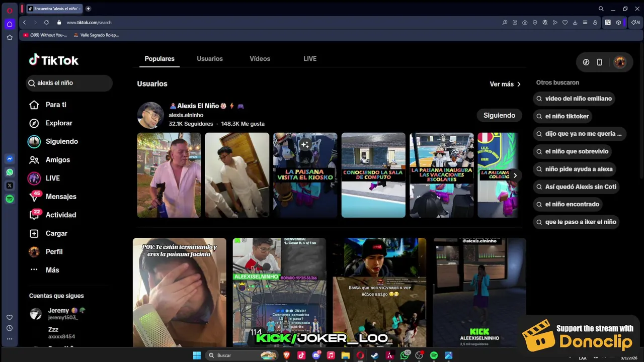Open the Opera easy setup sliders icon
Screen dimensions: 644x362
(x=585, y=22)
